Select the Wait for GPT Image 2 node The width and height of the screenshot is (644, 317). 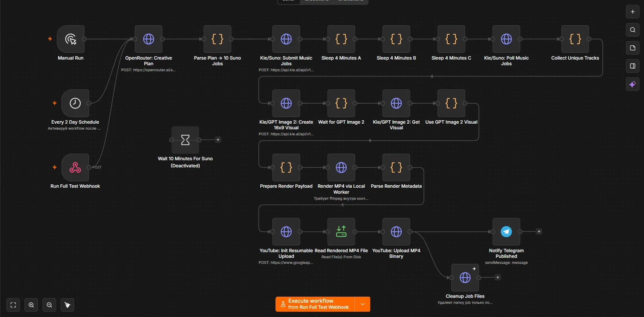click(x=341, y=103)
